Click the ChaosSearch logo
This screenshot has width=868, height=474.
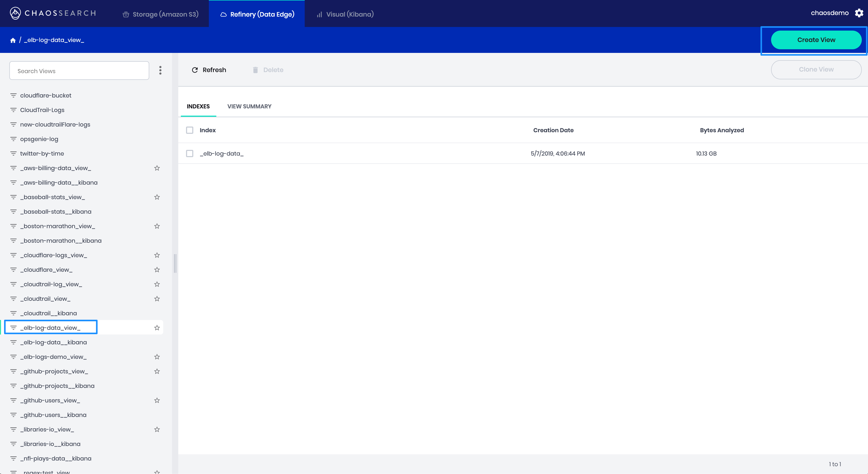(x=53, y=13)
